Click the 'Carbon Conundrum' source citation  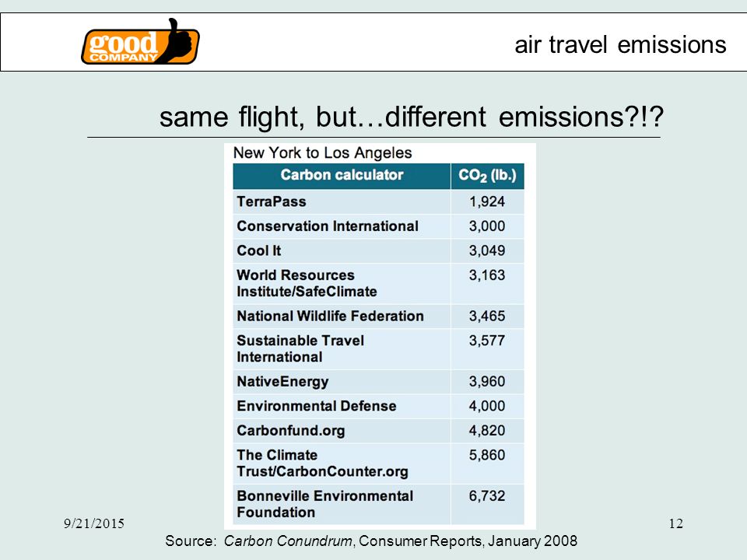tap(288, 541)
